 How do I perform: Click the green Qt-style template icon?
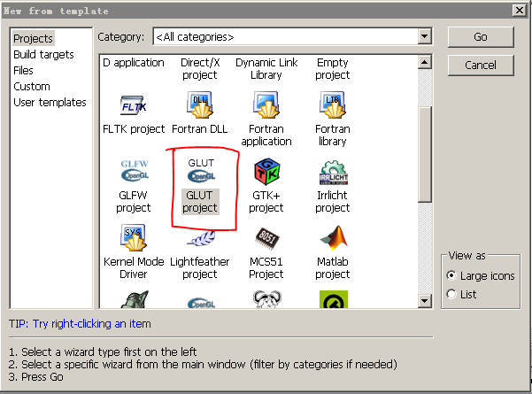pyautogui.click(x=334, y=299)
